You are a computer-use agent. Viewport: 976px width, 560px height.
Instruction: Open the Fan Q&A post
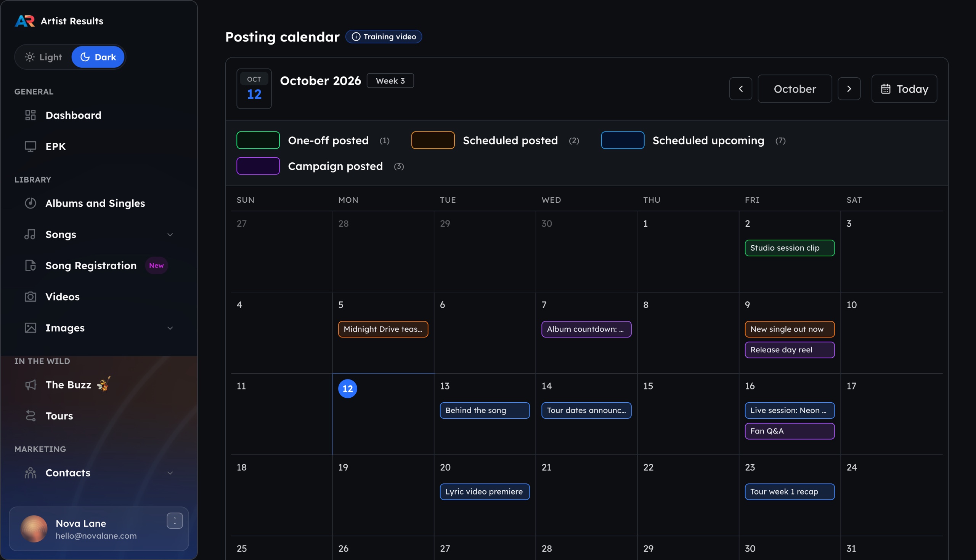click(790, 431)
